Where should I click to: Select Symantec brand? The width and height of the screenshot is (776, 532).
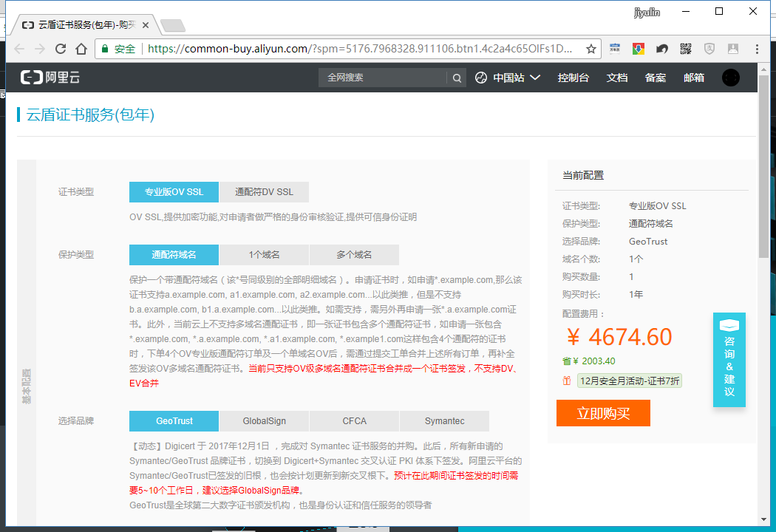(x=444, y=421)
